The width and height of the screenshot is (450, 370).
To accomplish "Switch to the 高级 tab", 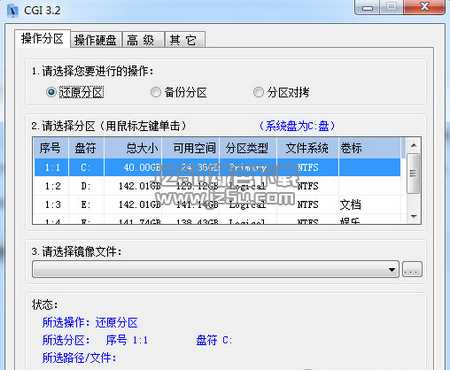I will (x=143, y=40).
